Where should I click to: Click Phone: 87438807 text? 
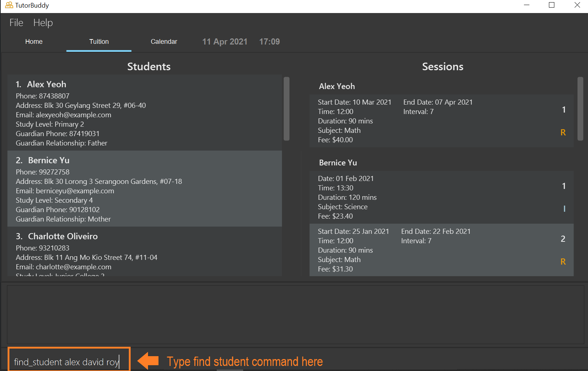point(43,96)
